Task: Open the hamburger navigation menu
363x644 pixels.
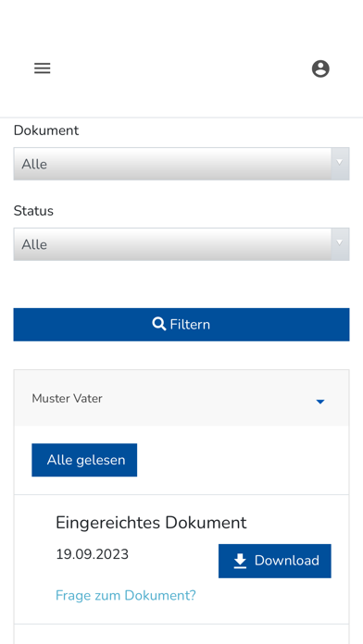Action: (43, 68)
